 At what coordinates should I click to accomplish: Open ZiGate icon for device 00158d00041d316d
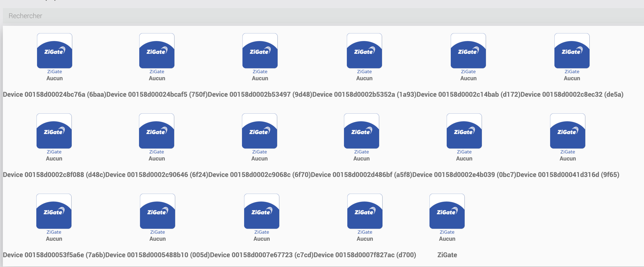[x=568, y=131]
